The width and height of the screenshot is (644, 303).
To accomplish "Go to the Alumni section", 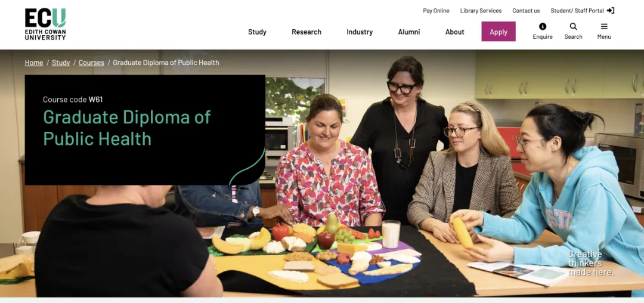I will [408, 32].
